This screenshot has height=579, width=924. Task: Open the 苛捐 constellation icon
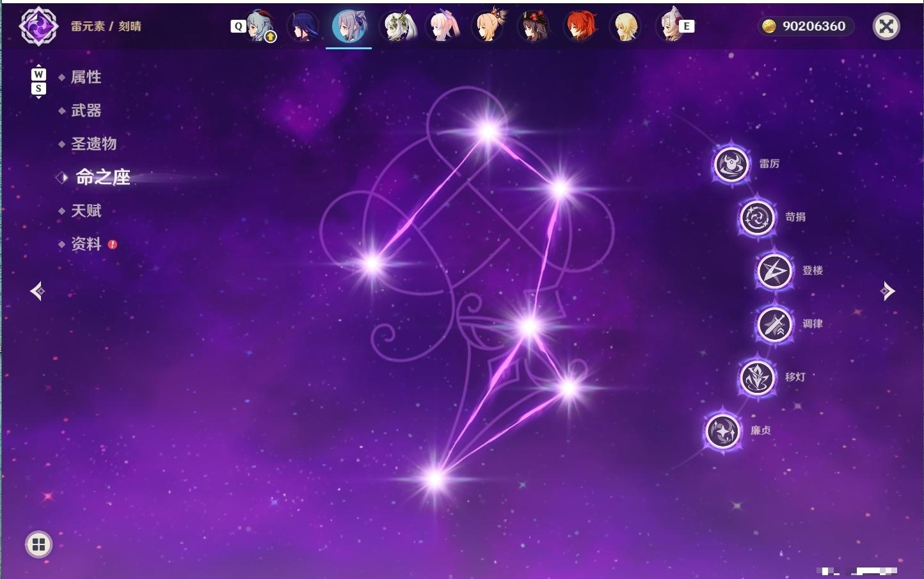click(x=758, y=218)
